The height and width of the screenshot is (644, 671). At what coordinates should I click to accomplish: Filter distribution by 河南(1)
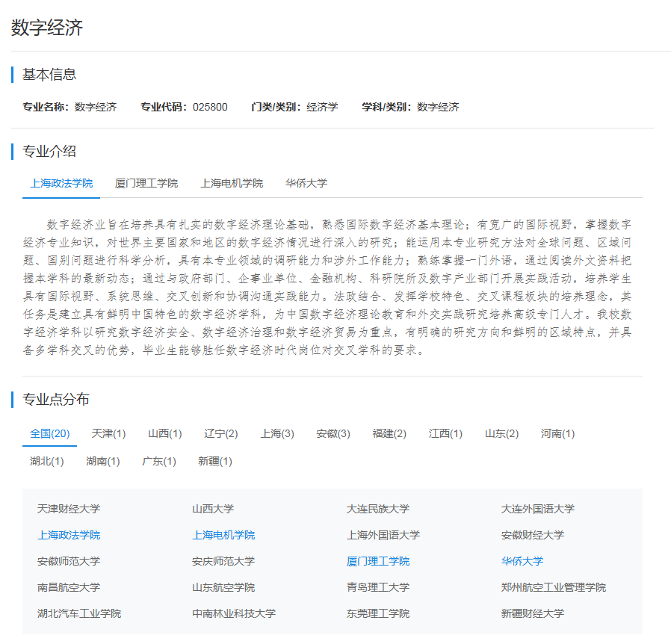pyautogui.click(x=557, y=433)
